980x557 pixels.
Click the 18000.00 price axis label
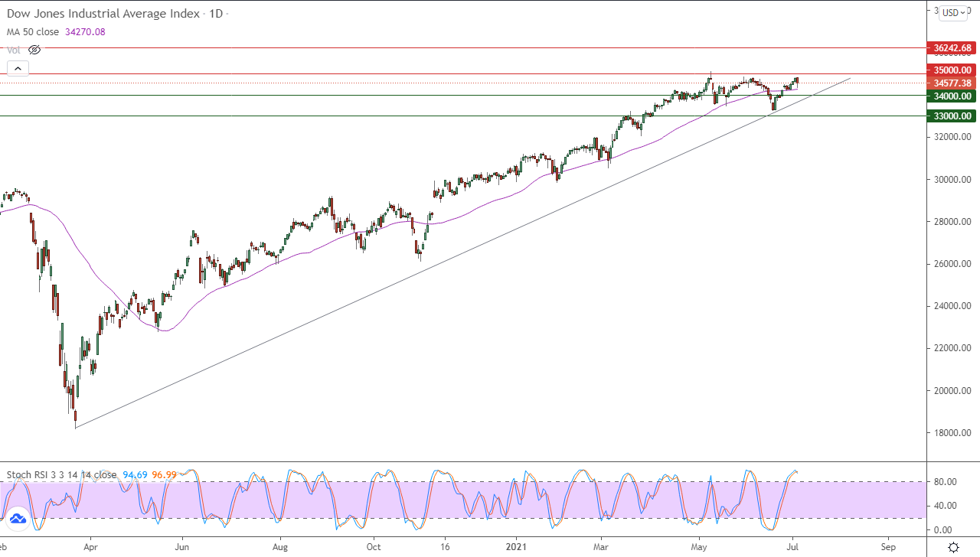(x=952, y=433)
